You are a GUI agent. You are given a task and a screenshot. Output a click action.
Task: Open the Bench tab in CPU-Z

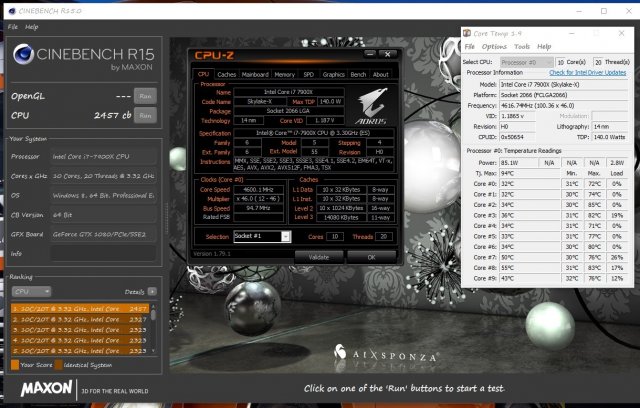[x=357, y=74]
